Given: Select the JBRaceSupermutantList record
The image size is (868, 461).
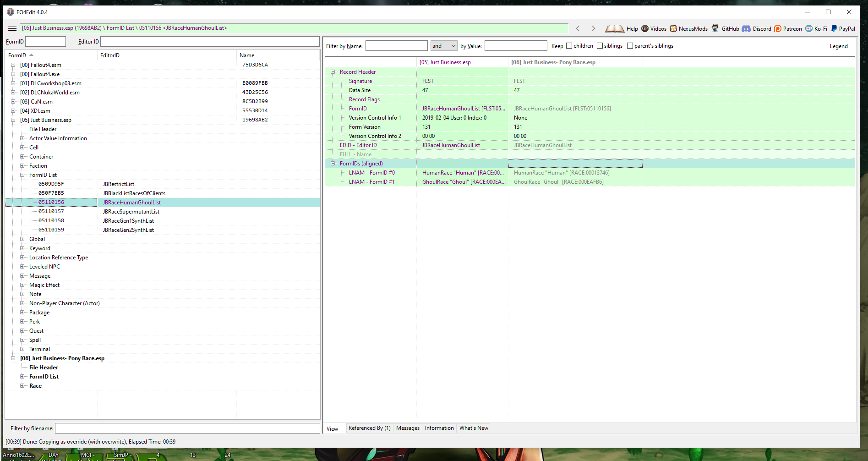Looking at the screenshot, I should point(131,212).
